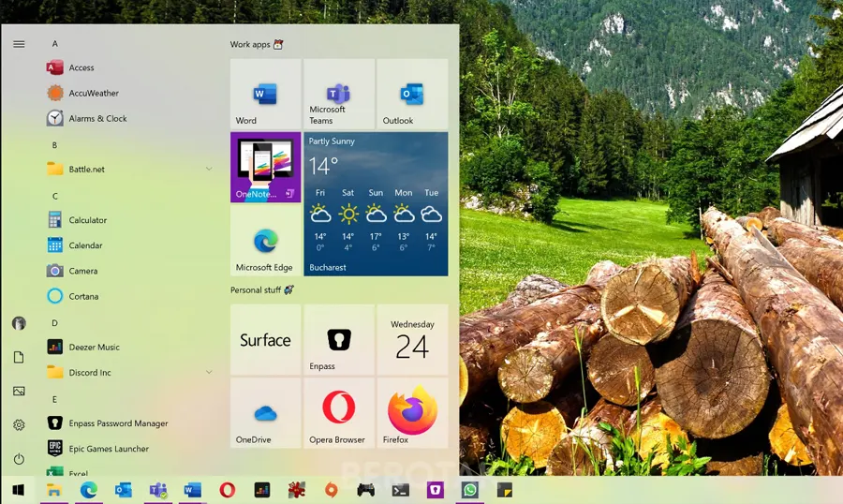Open the Surface tile
The image size is (843, 504).
point(266,339)
